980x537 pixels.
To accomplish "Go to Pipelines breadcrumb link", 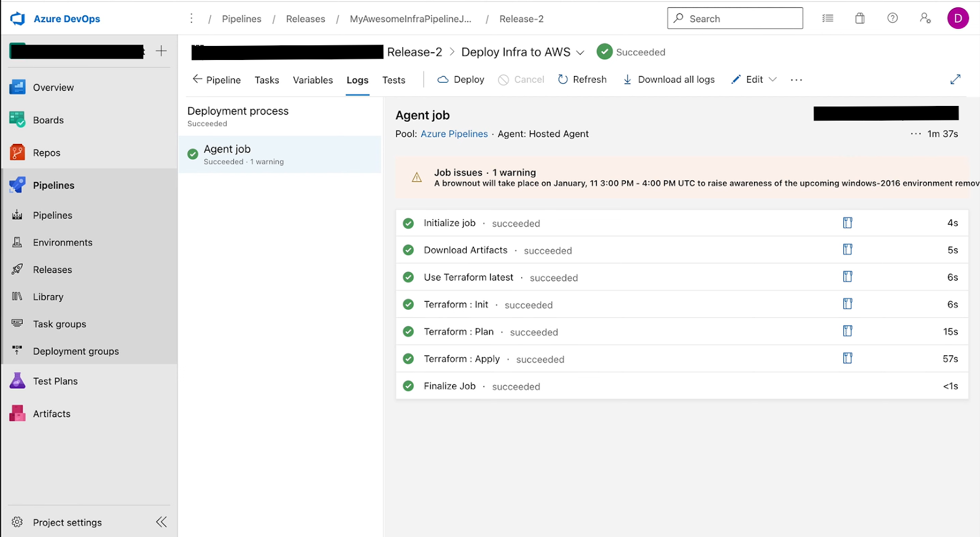I will point(242,19).
